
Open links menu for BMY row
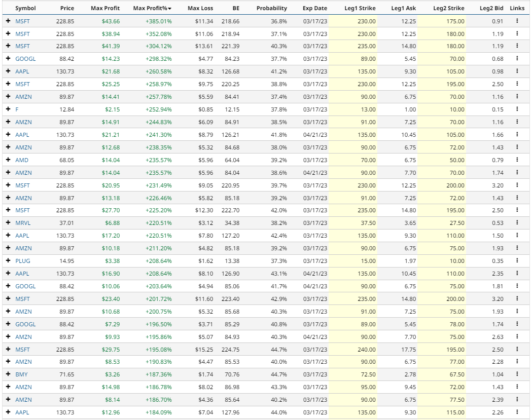point(517,374)
